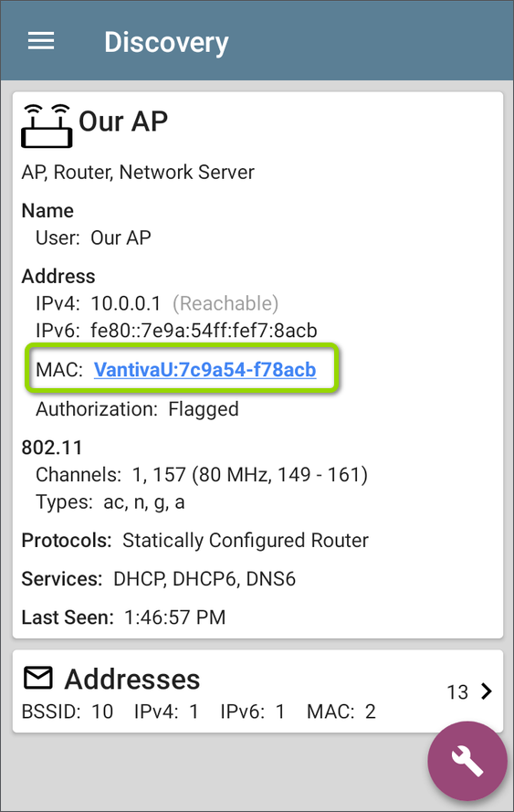Tap the Types ac, n, g, a line
514x812 pixels.
[x=110, y=502]
